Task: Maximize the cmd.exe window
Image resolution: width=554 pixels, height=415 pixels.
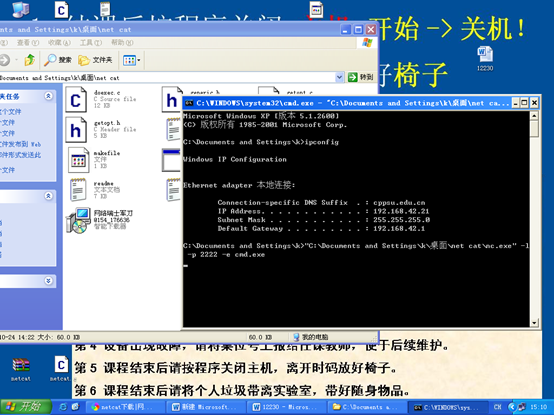Action: coord(525,103)
